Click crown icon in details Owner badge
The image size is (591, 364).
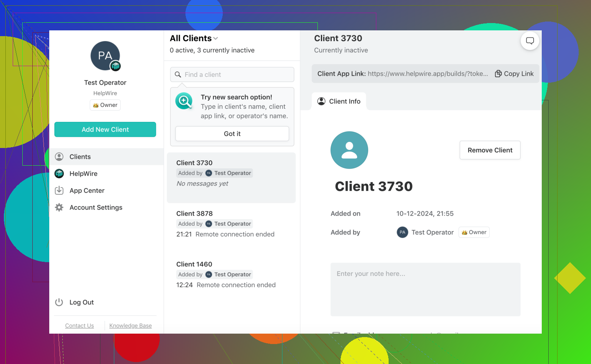click(x=464, y=233)
